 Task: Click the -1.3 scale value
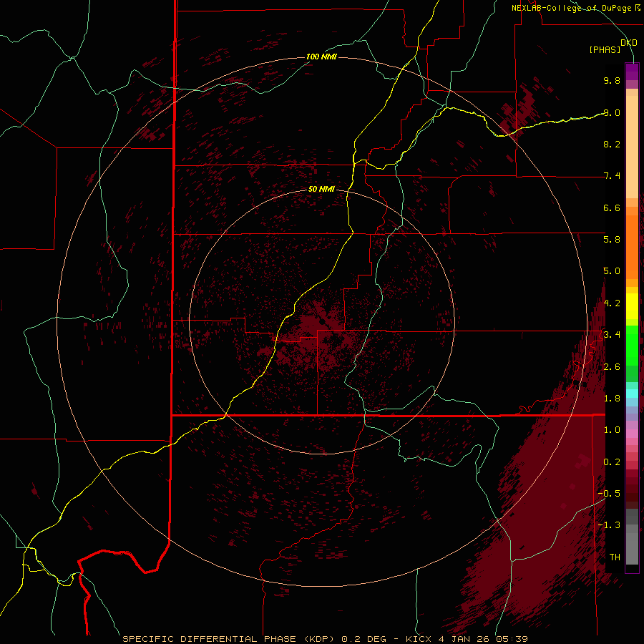[x=609, y=525]
